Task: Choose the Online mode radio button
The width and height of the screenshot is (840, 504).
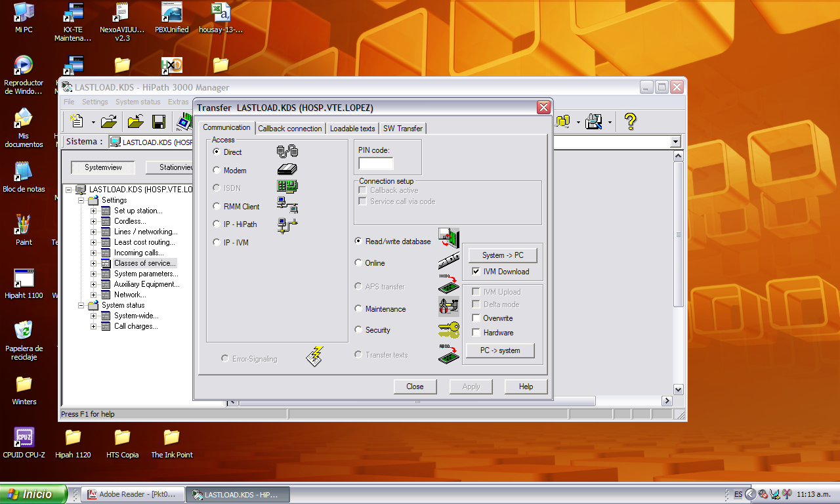Action: coord(358,262)
